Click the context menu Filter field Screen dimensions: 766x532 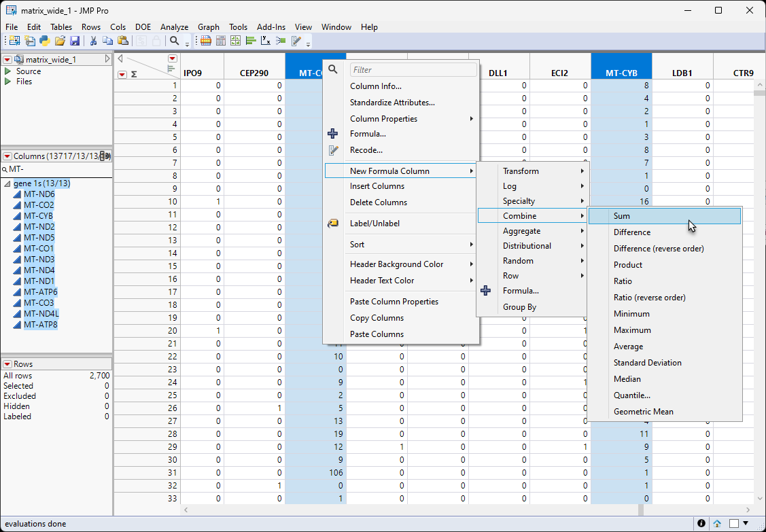(413, 70)
